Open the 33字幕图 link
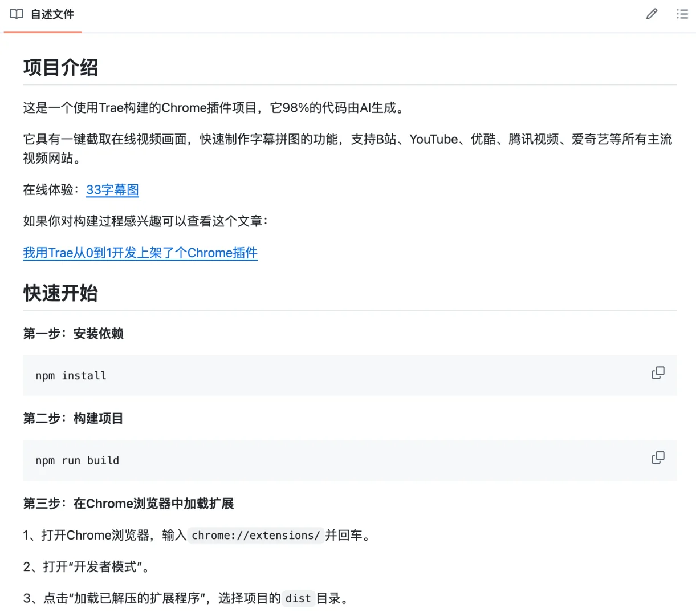Image resolution: width=696 pixels, height=616 pixels. [112, 190]
